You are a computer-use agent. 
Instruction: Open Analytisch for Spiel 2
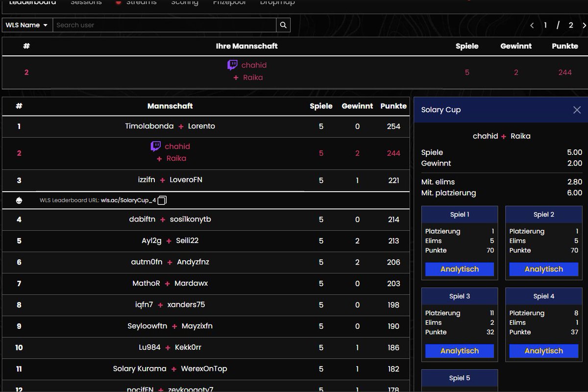coord(544,269)
